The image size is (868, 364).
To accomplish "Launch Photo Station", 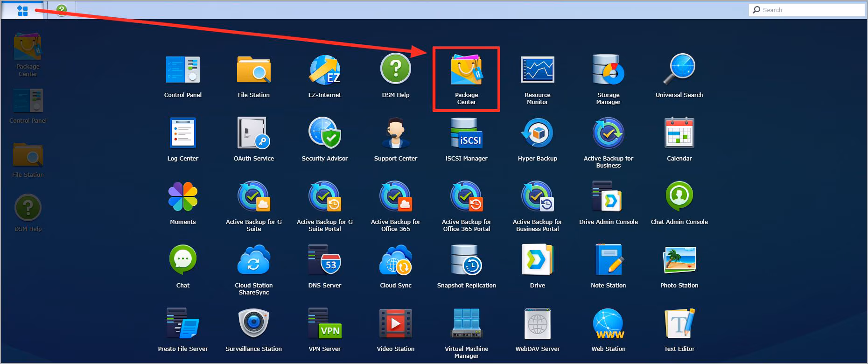I will point(679,266).
